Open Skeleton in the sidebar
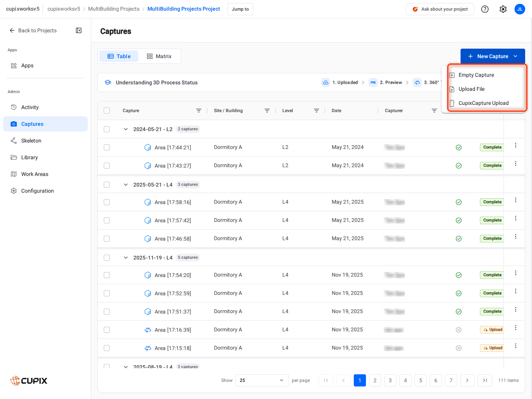Image resolution: width=532 pixels, height=399 pixels. click(45, 141)
